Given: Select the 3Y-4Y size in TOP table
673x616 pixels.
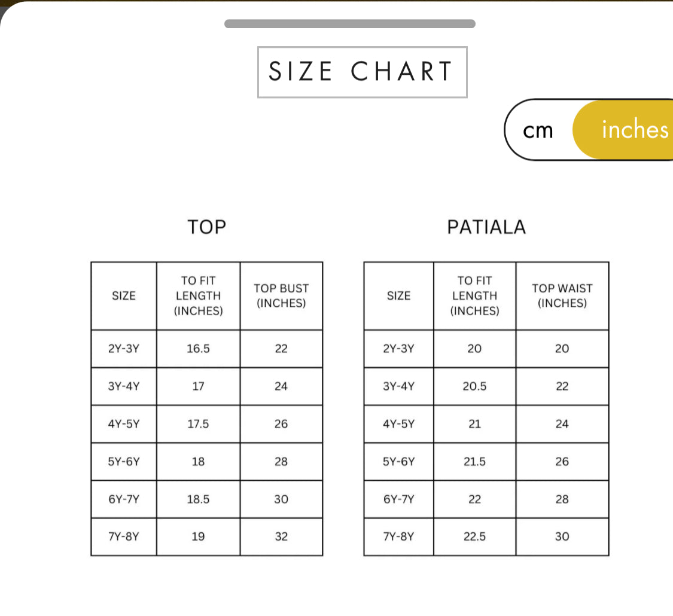Looking at the screenshot, I should tap(124, 386).
